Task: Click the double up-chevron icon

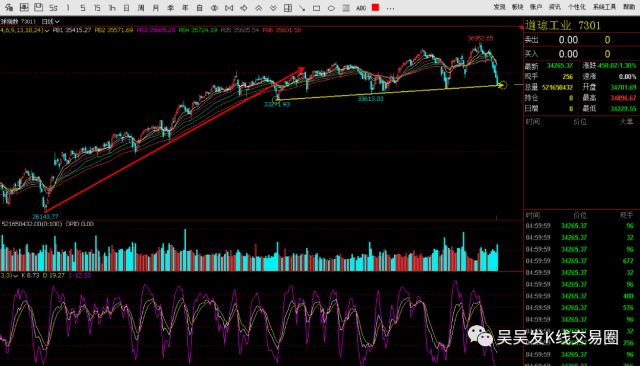Action: (258, 8)
